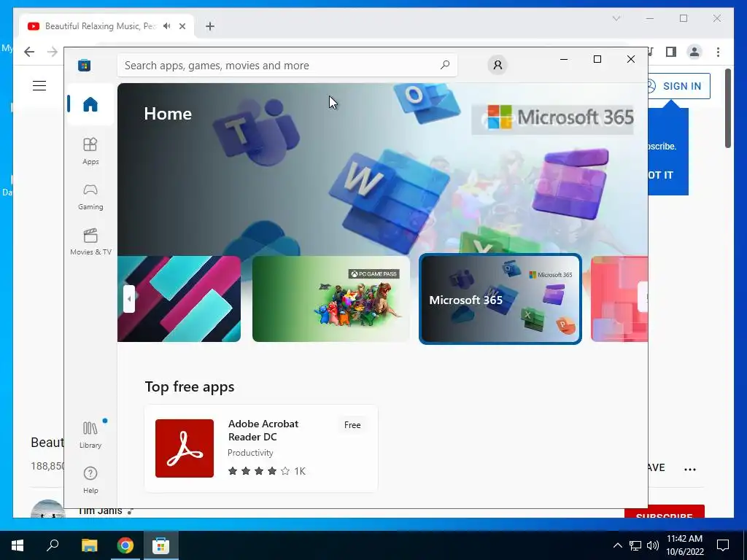The image size is (747, 560).
Task: Open YouTube video more actions ellipsis
Action: pyautogui.click(x=690, y=469)
